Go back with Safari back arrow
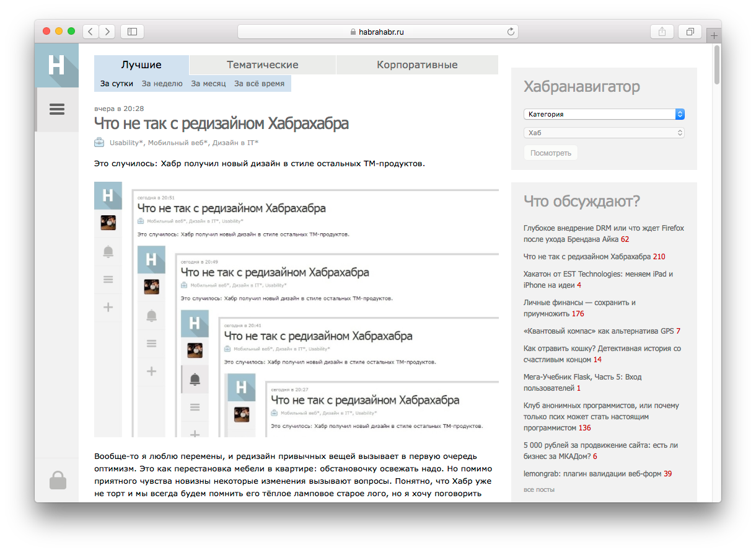 pos(90,32)
